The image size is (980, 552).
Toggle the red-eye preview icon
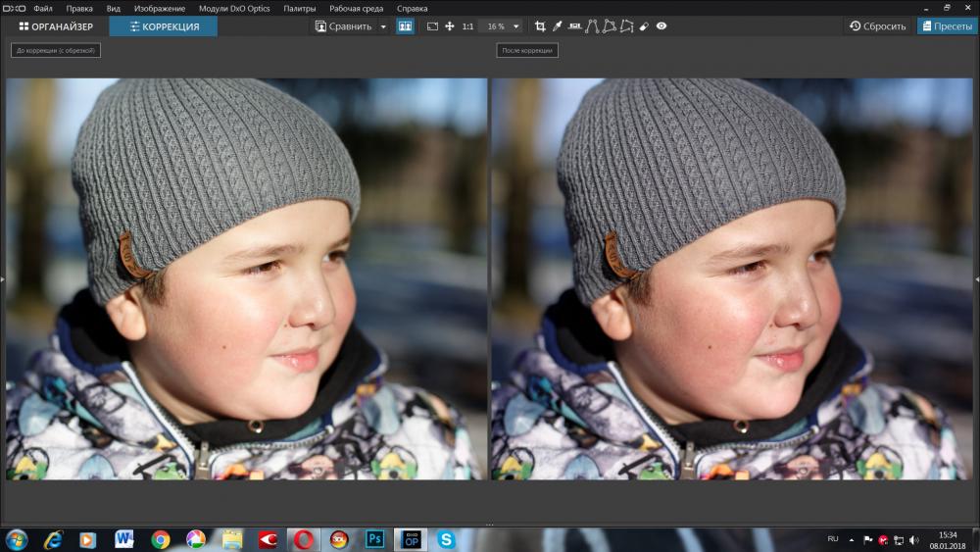(x=661, y=26)
